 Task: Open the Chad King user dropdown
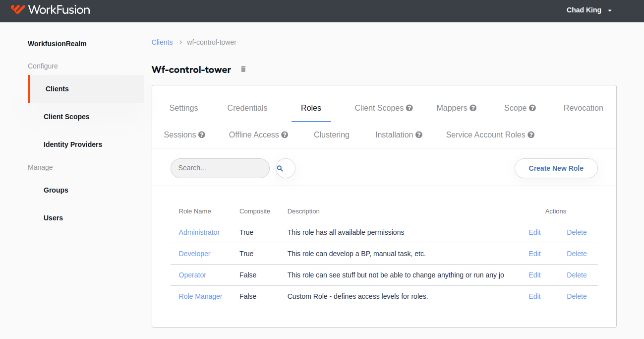pos(589,10)
